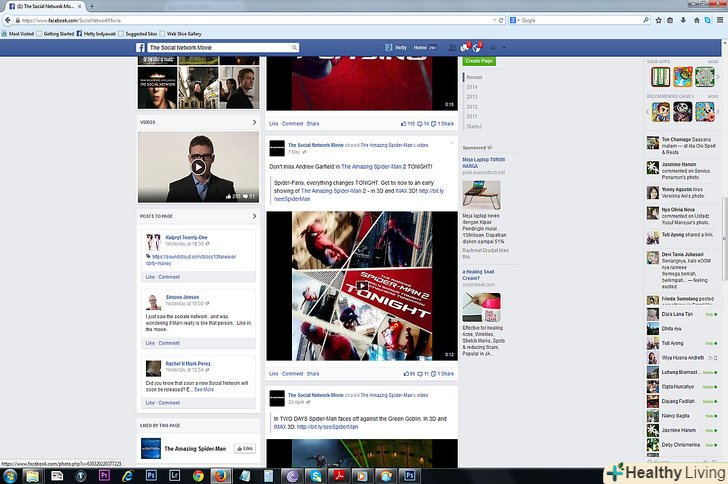
Task: Play the video in the Videos panel
Action: [198, 167]
